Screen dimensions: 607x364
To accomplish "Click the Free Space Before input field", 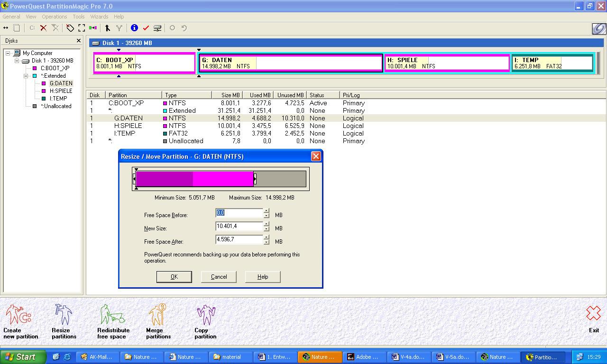I will tap(239, 213).
